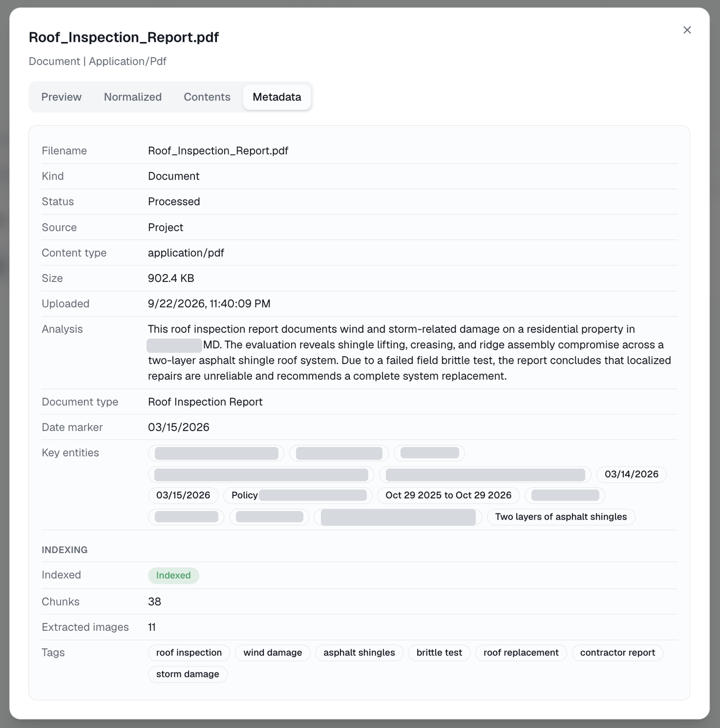
Task: Click the Filename value Roof_Inspection_Report.pdf
Action: (x=218, y=151)
